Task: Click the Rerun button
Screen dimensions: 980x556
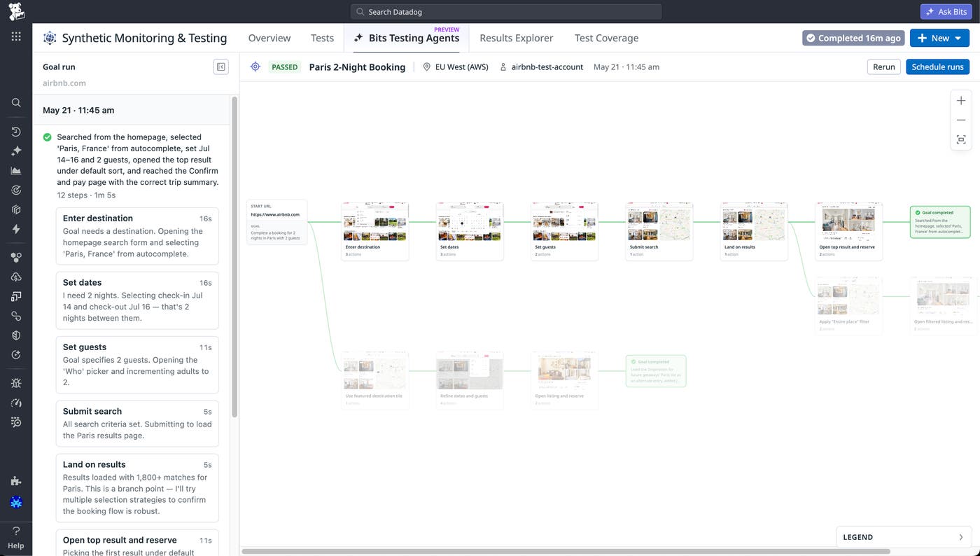Action: click(883, 67)
